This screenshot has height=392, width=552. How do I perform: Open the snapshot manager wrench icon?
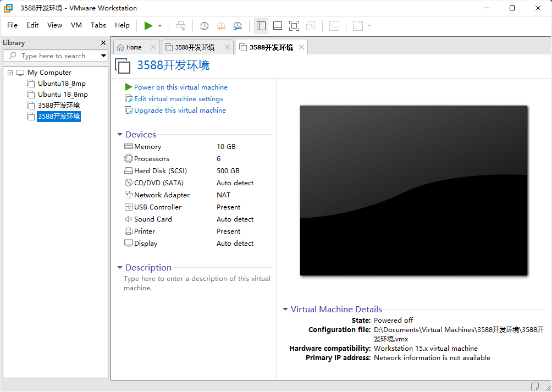coord(238,26)
